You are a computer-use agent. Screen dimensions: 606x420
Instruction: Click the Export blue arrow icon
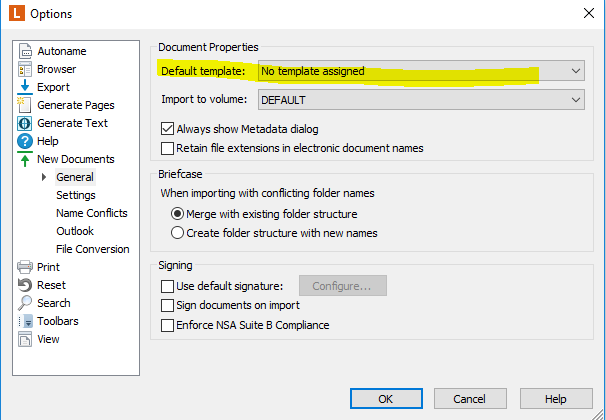tap(25, 87)
